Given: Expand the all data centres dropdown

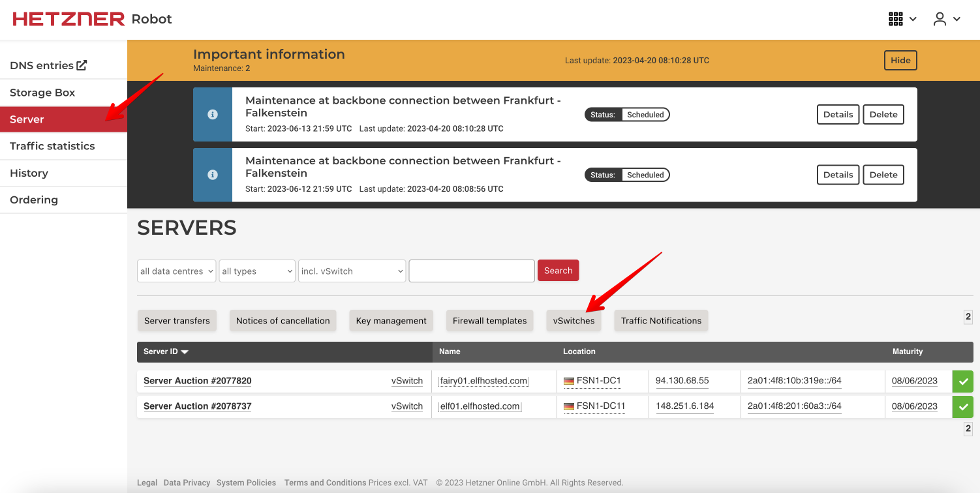Looking at the screenshot, I should point(176,271).
